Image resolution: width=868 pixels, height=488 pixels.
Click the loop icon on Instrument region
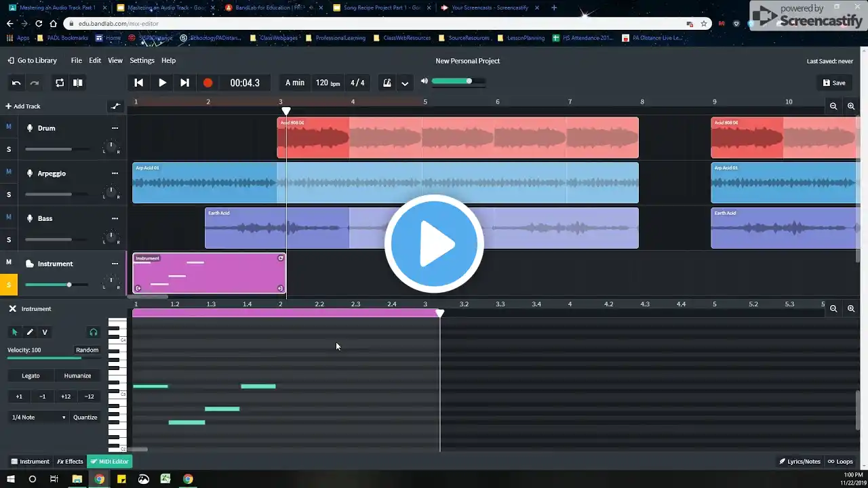(281, 258)
